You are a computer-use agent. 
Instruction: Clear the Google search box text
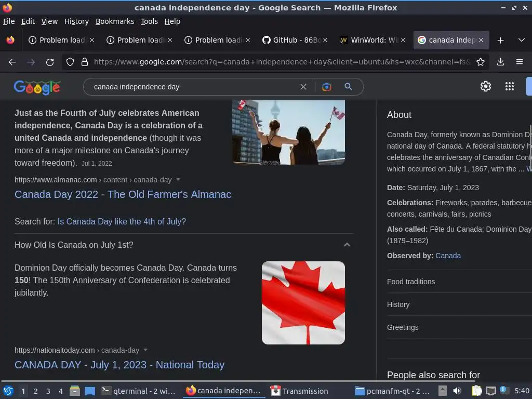click(303, 87)
